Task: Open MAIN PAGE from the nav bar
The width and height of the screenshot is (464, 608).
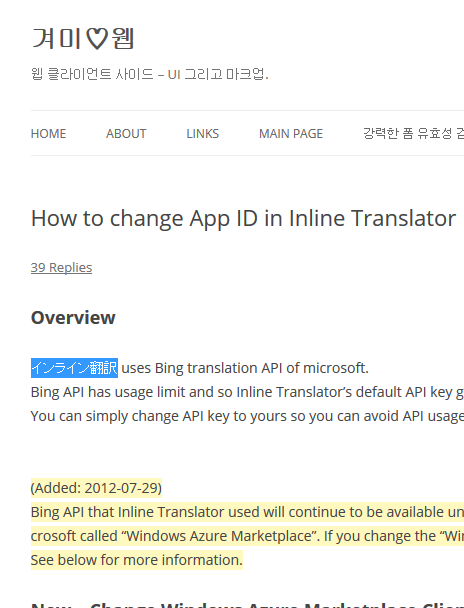Action: 291,133
